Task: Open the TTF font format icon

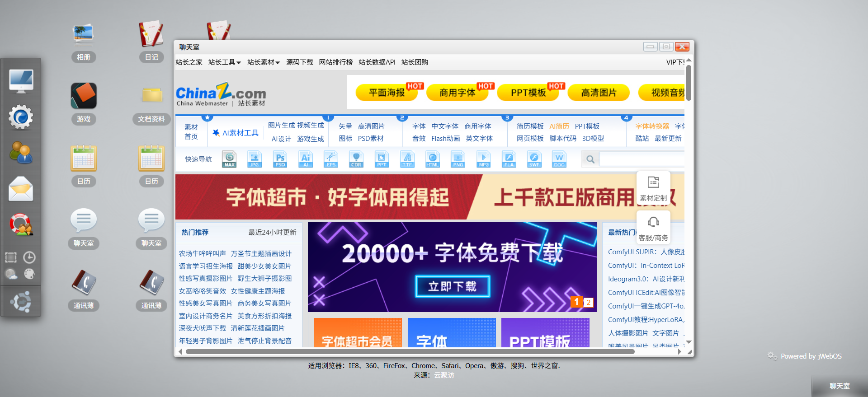Action: click(407, 159)
